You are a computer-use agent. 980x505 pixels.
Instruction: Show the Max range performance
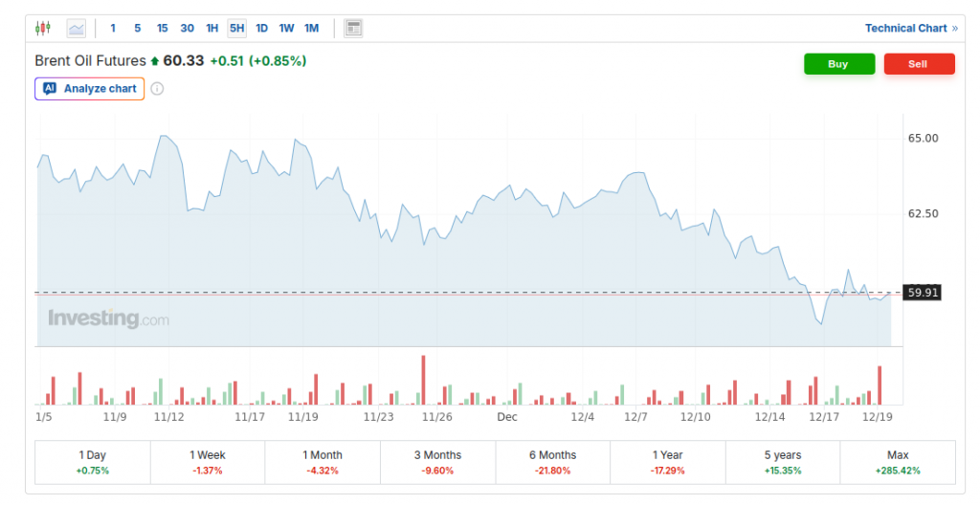click(897, 462)
